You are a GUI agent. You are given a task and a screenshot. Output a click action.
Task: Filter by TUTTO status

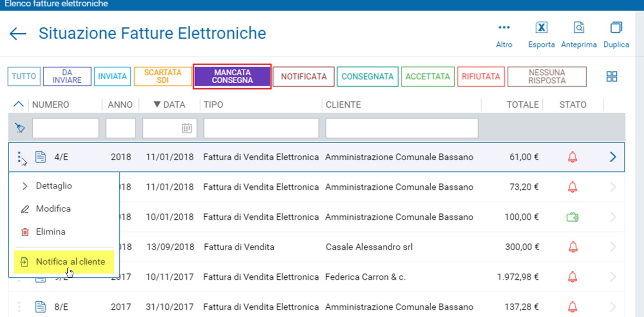pyautogui.click(x=24, y=77)
